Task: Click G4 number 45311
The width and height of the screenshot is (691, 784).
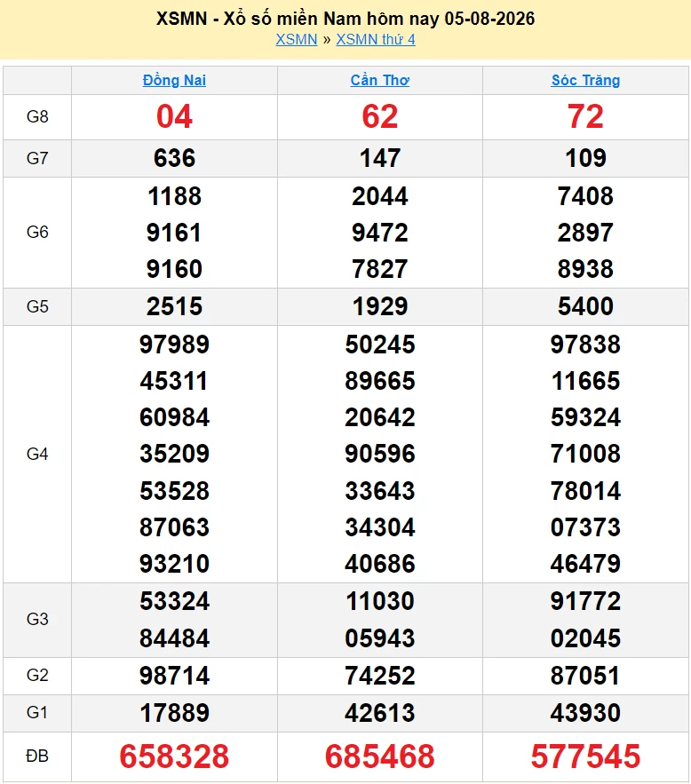Action: [174, 381]
